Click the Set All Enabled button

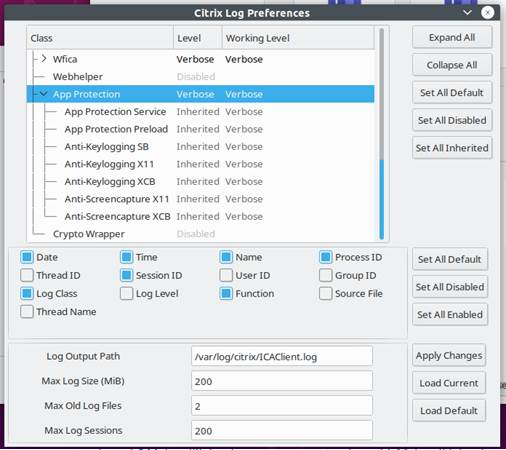click(450, 315)
